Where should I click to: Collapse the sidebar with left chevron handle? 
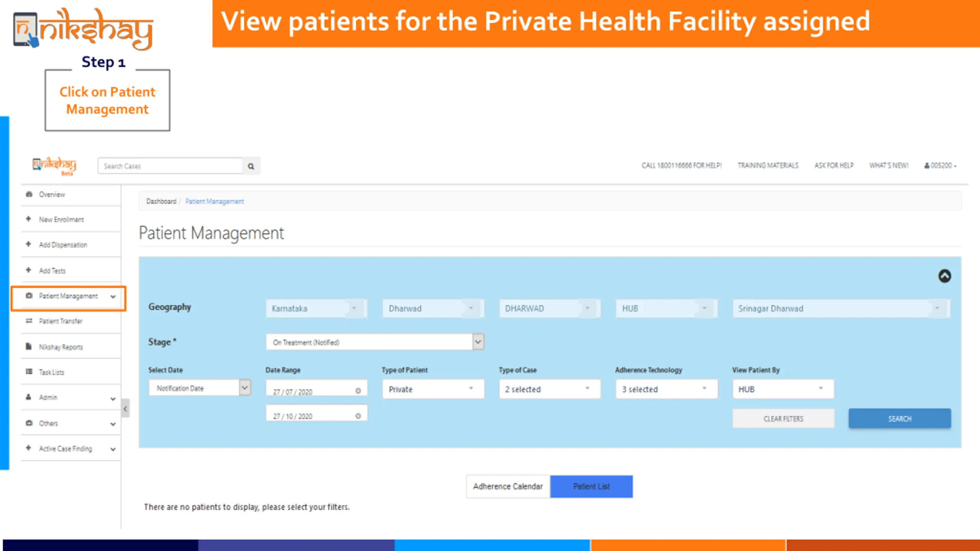click(x=125, y=409)
